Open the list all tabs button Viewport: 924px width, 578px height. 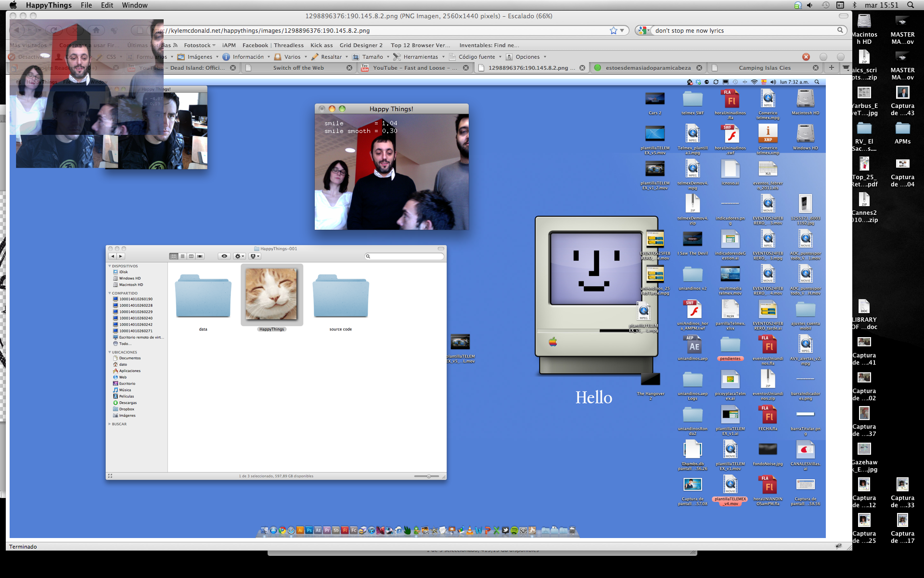coord(846,68)
